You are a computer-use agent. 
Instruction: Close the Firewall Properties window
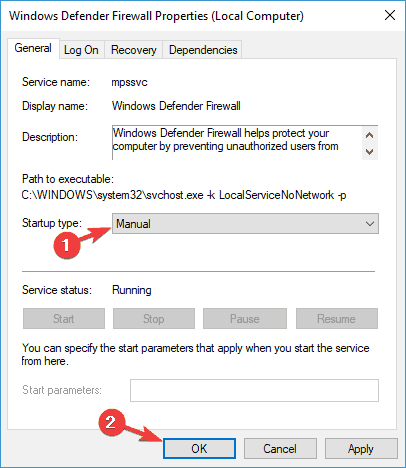[x=390, y=15]
